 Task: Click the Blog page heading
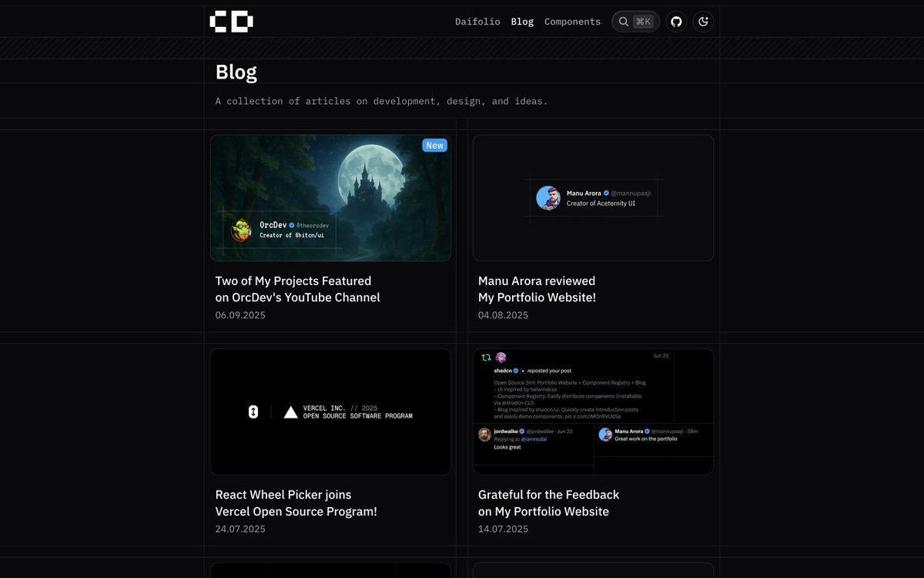click(x=236, y=72)
